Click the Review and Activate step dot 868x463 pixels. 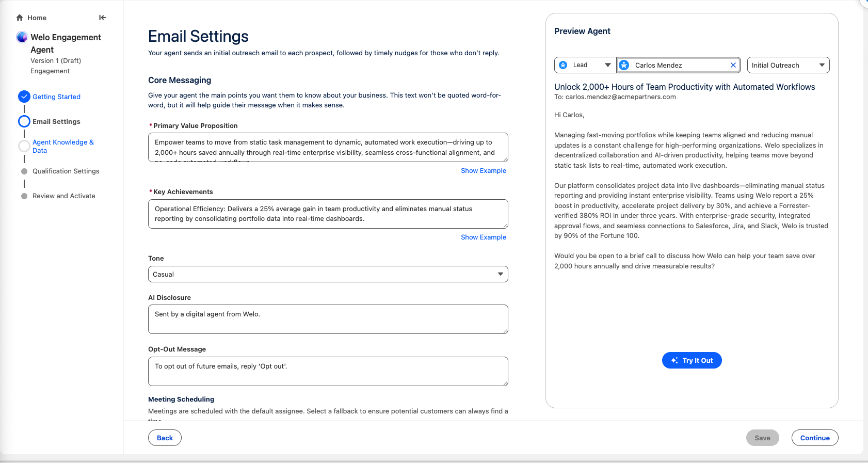(x=24, y=196)
